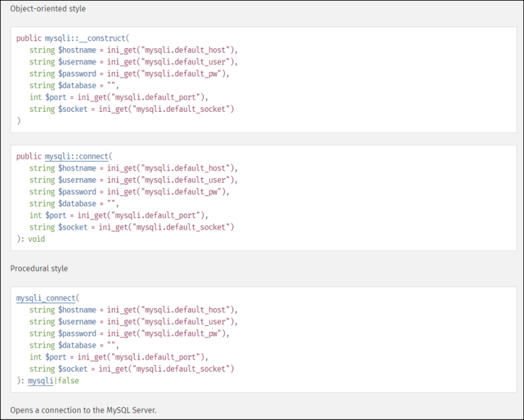Follow the mysqli return type link
This screenshot has height=420, width=524.
40,381
